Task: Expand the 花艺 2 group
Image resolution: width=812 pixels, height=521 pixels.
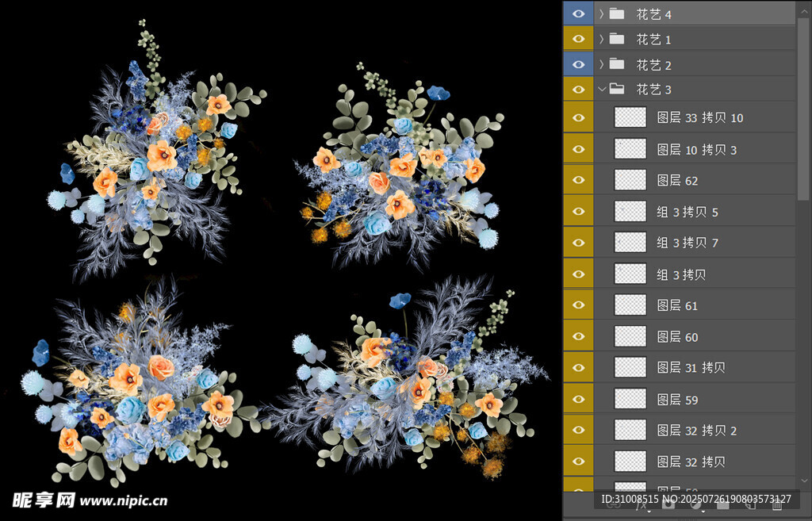Action: point(601,64)
